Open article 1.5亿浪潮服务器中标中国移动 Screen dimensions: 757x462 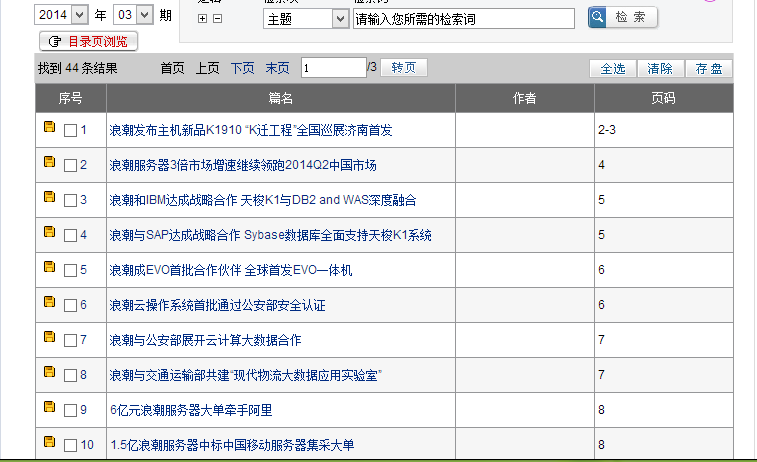(232, 445)
